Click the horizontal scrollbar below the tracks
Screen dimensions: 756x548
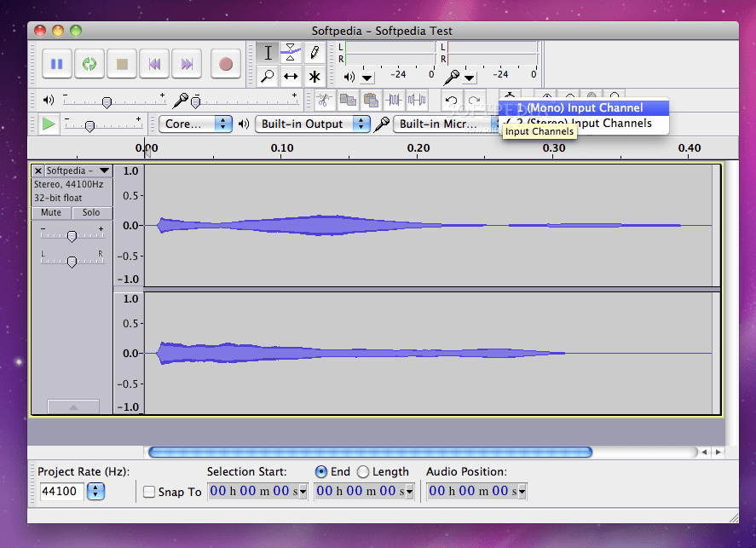[370, 452]
